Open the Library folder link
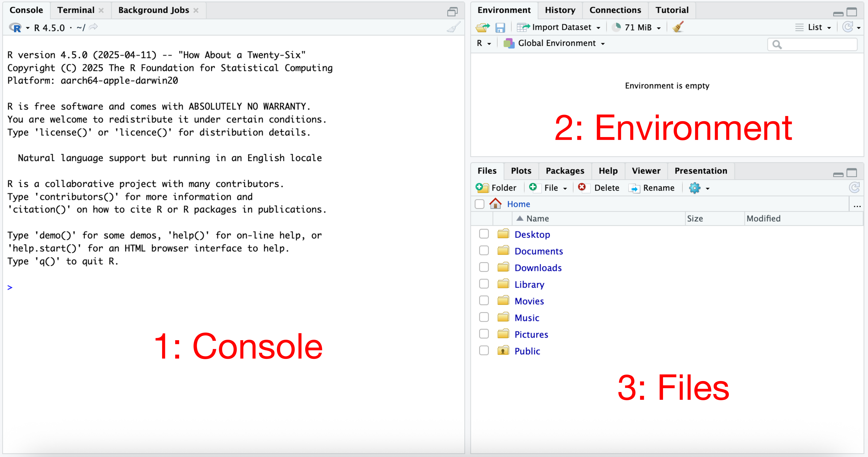 (x=529, y=285)
